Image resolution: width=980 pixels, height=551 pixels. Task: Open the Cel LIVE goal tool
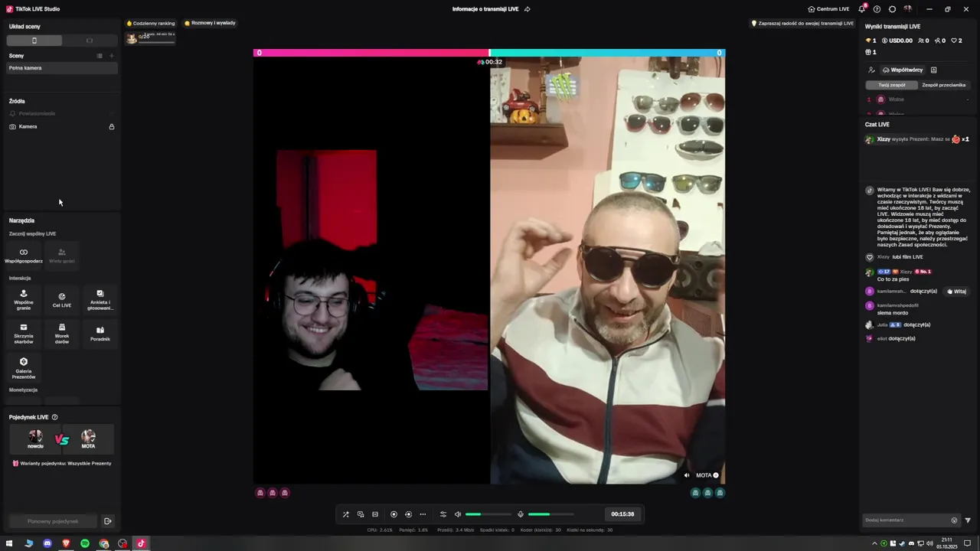[62, 299]
